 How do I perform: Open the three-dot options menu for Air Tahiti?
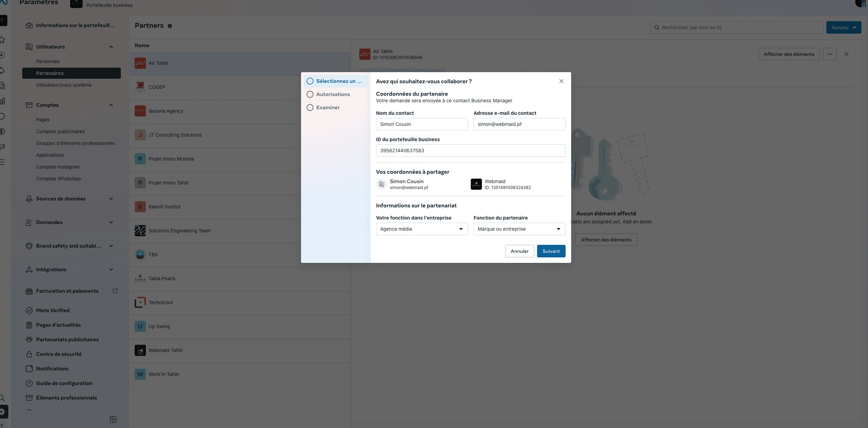click(x=830, y=54)
